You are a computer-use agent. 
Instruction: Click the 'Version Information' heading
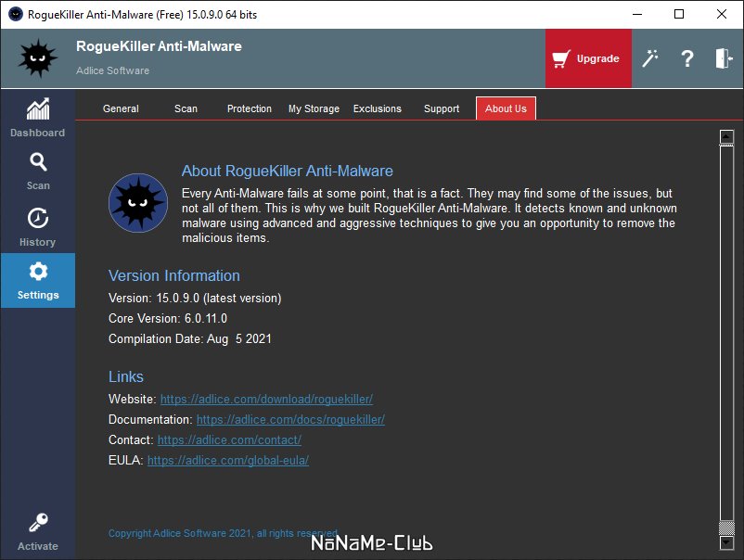174,275
